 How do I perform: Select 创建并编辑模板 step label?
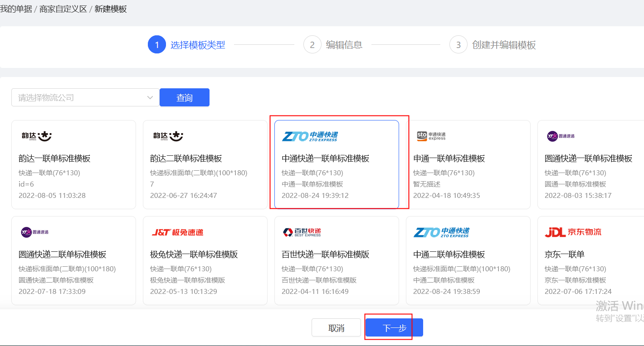[x=504, y=45]
